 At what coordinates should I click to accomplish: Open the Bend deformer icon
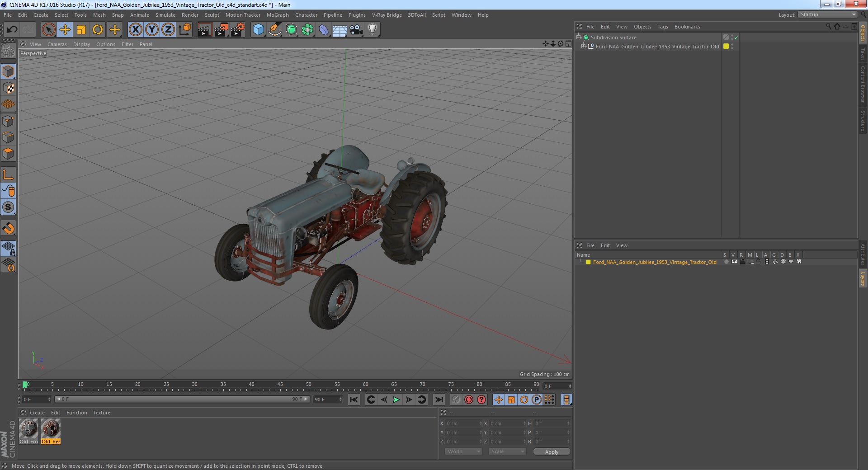tap(324, 30)
